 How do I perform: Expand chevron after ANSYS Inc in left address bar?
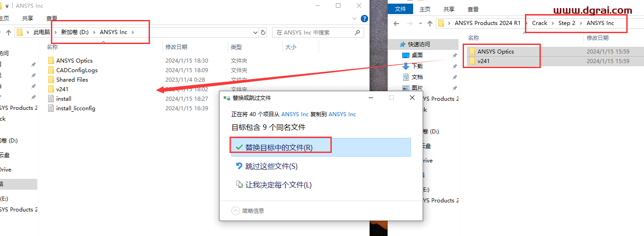[133, 33]
